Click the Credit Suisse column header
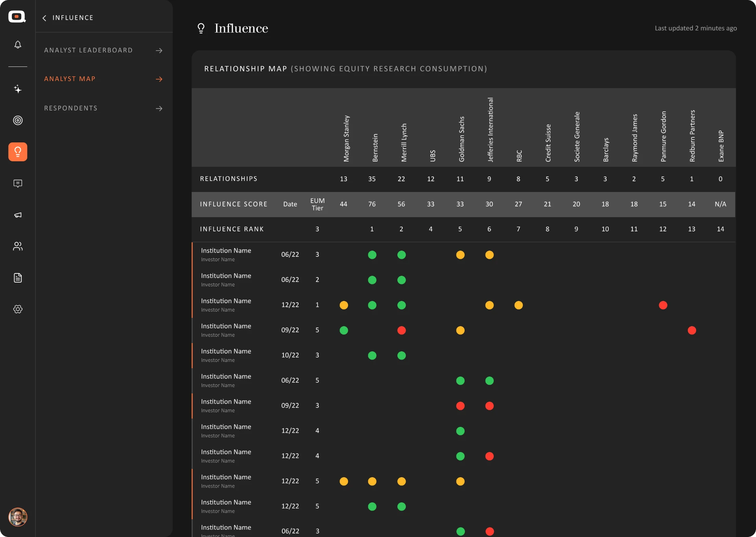Screen dimensions: 756x537 [x=548, y=143]
